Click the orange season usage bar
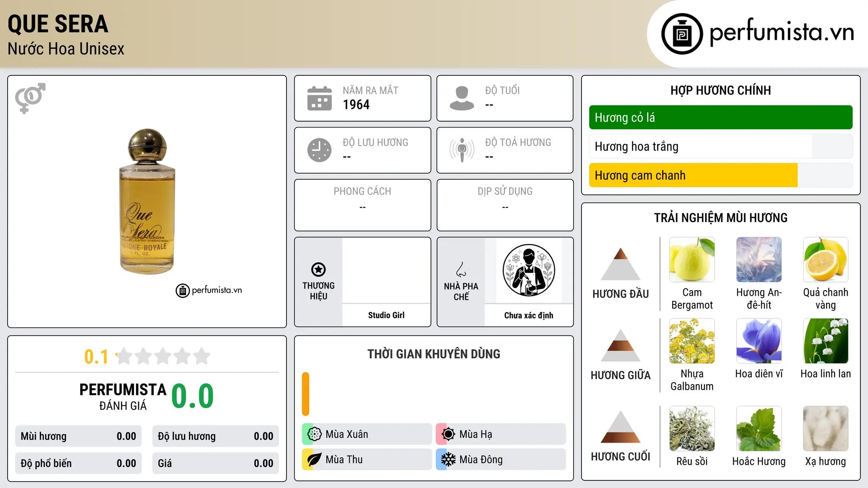This screenshot has width=868, height=488. tap(306, 394)
